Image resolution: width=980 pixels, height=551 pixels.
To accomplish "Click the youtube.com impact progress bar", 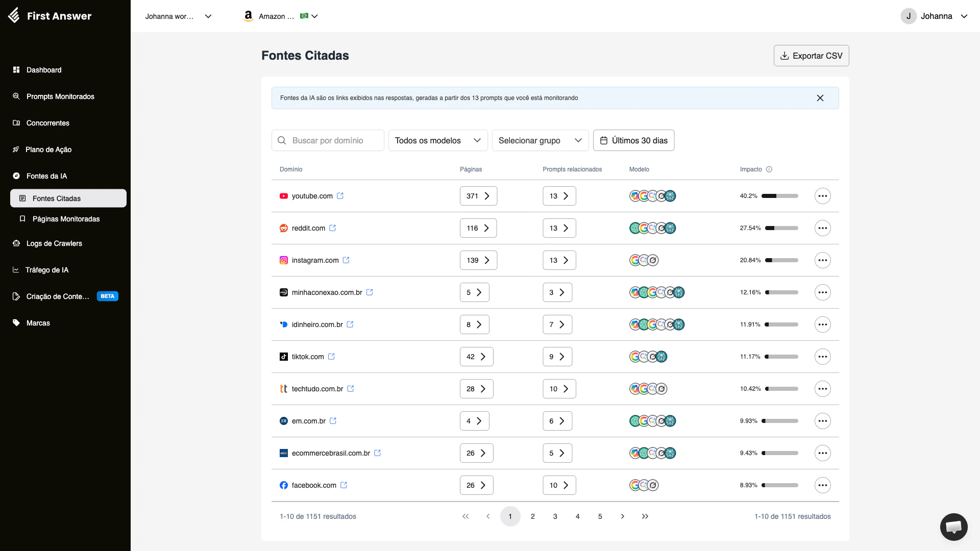I will coord(779,196).
